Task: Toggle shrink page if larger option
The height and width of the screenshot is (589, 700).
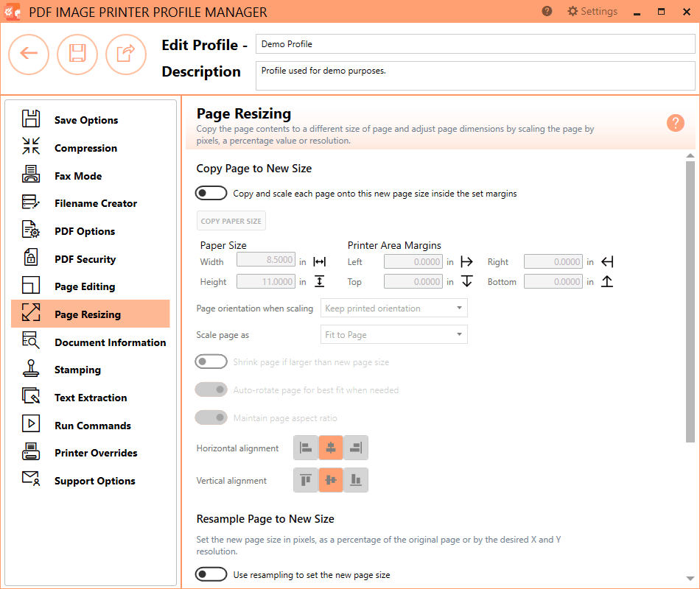Action: (x=211, y=361)
